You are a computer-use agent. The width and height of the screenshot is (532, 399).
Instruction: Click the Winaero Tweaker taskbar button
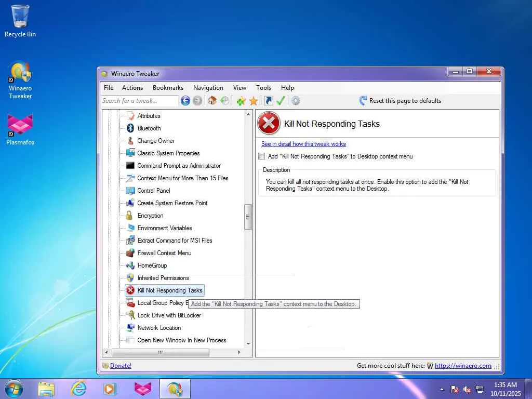point(175,389)
